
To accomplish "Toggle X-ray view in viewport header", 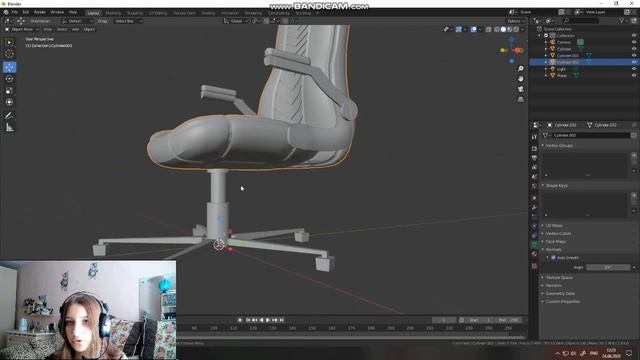I will (x=489, y=29).
